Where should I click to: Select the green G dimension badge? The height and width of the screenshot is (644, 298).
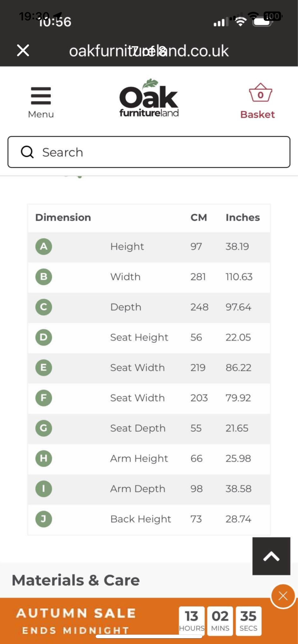(44, 428)
